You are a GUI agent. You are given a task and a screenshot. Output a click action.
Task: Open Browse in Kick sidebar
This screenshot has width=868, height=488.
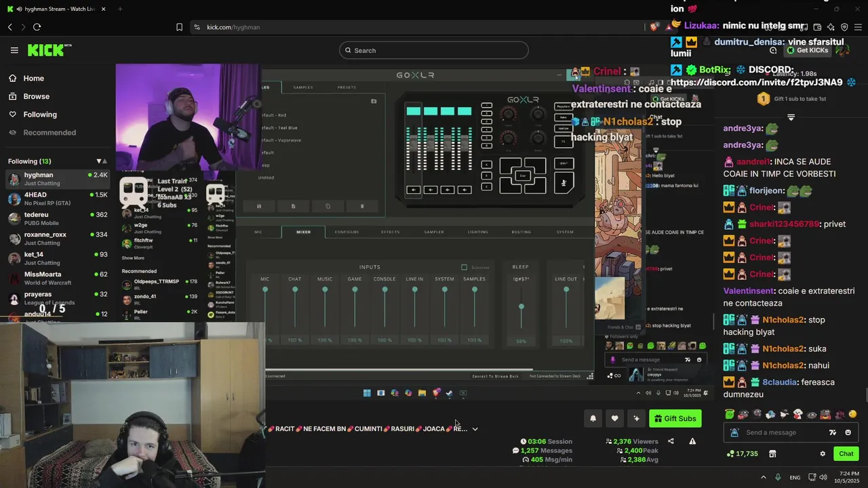tap(36, 96)
